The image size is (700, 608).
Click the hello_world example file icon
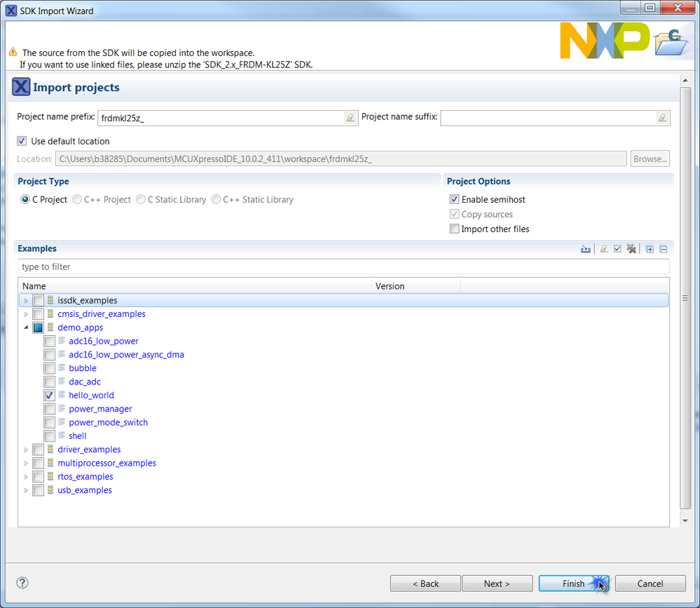(62, 395)
